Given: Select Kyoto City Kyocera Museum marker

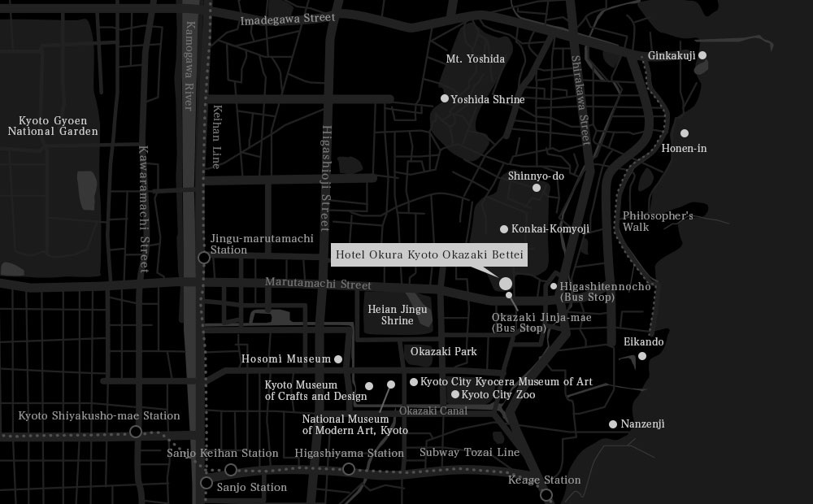Looking at the screenshot, I should pos(414,382).
